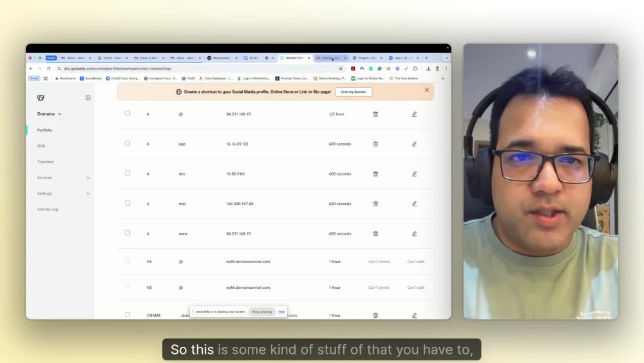Click the GoDaddy logo in sidebar

tap(41, 97)
